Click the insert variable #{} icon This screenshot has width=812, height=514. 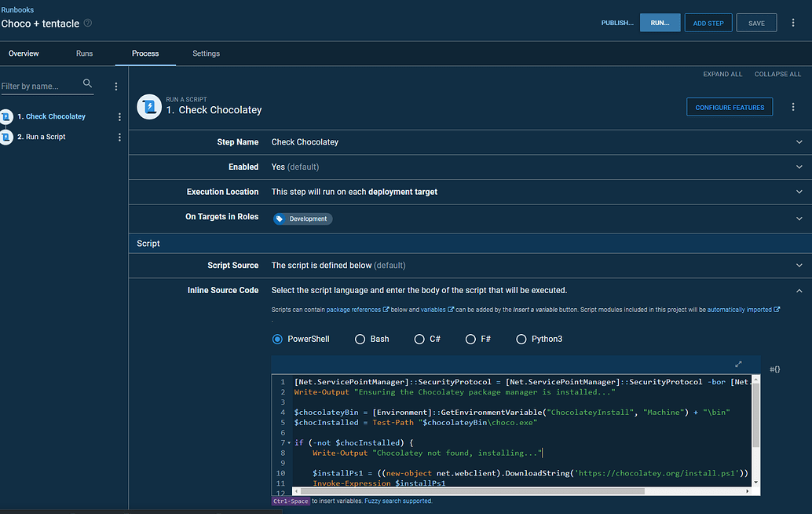pos(774,369)
